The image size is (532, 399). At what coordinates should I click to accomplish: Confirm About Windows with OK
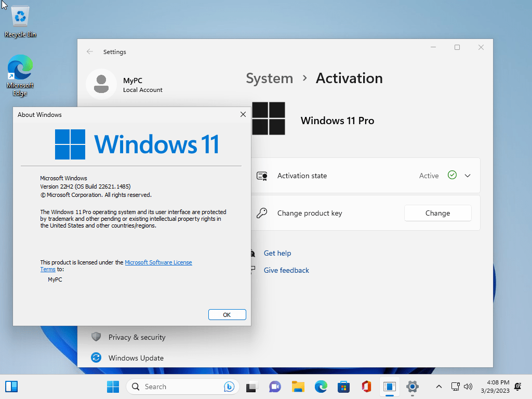pyautogui.click(x=227, y=314)
